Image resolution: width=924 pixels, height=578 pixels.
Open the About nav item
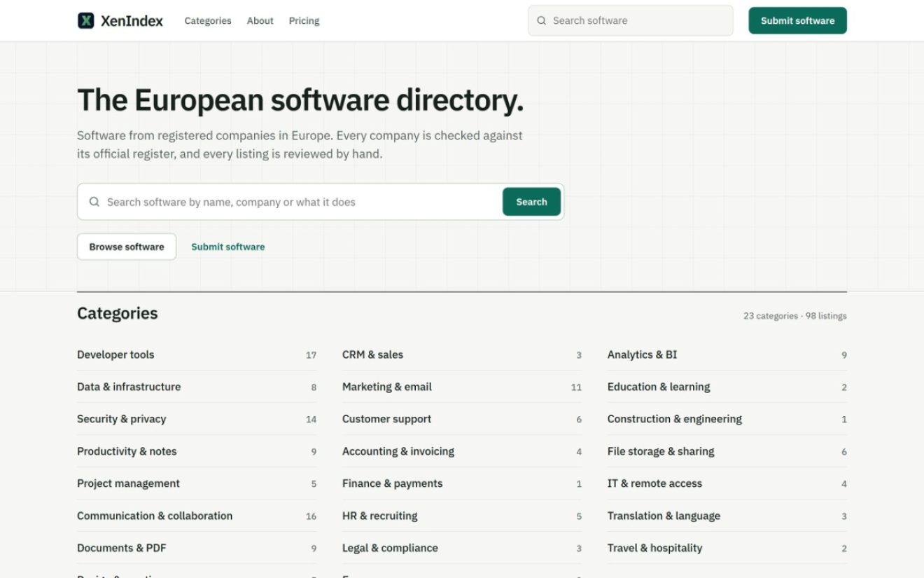(260, 21)
